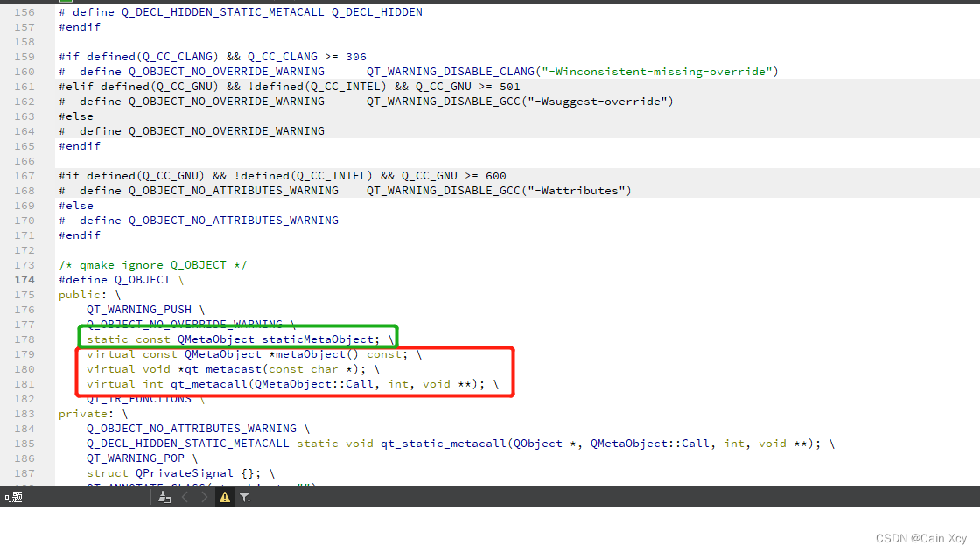Screen dimensions: 980x553
Task: Click '#endif' on line 171
Action: coord(80,235)
